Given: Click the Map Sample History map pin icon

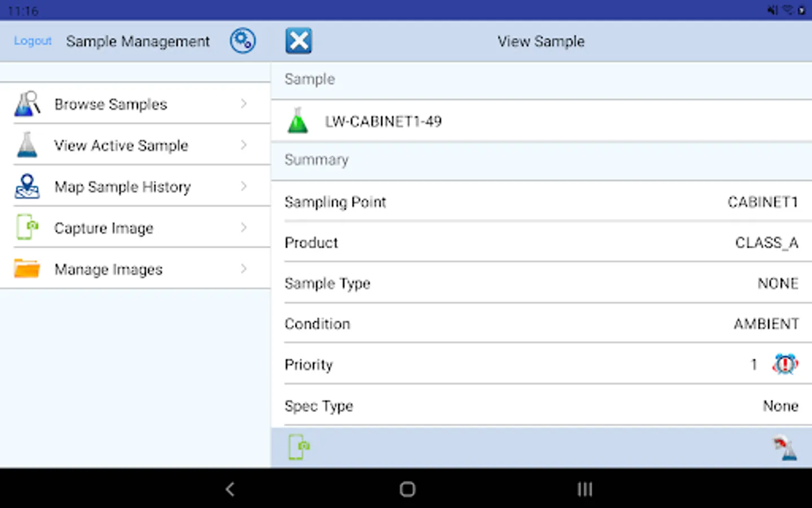Looking at the screenshot, I should [x=27, y=186].
